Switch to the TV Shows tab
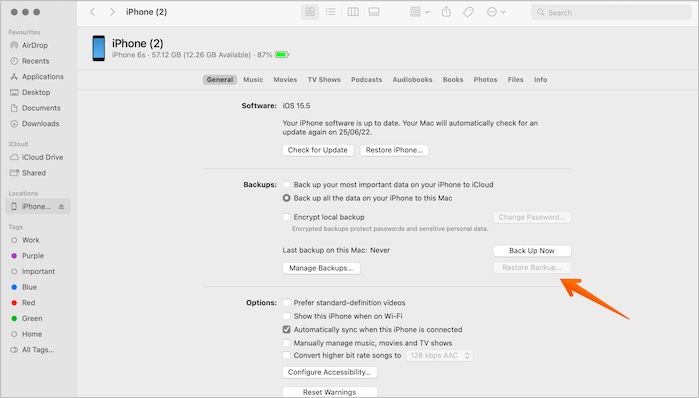This screenshot has height=398, width=699. tap(324, 80)
